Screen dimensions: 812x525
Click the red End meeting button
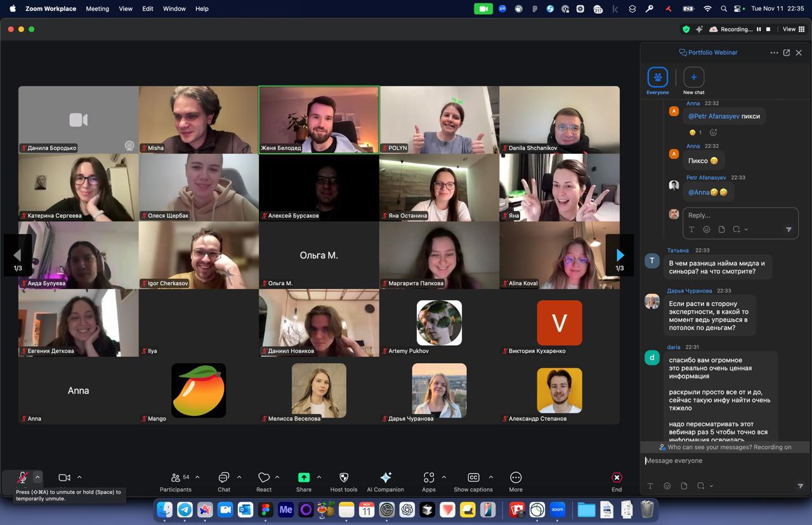coord(617,482)
